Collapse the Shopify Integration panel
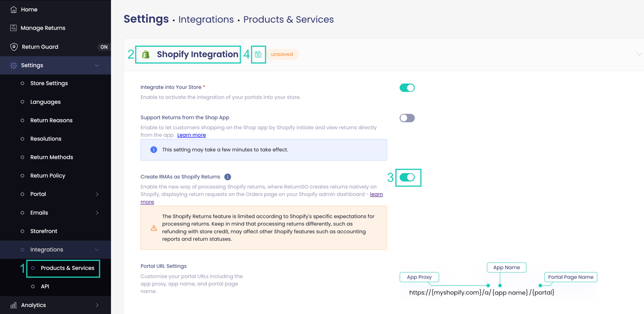Viewport: 644px width, 314px height. point(639,54)
